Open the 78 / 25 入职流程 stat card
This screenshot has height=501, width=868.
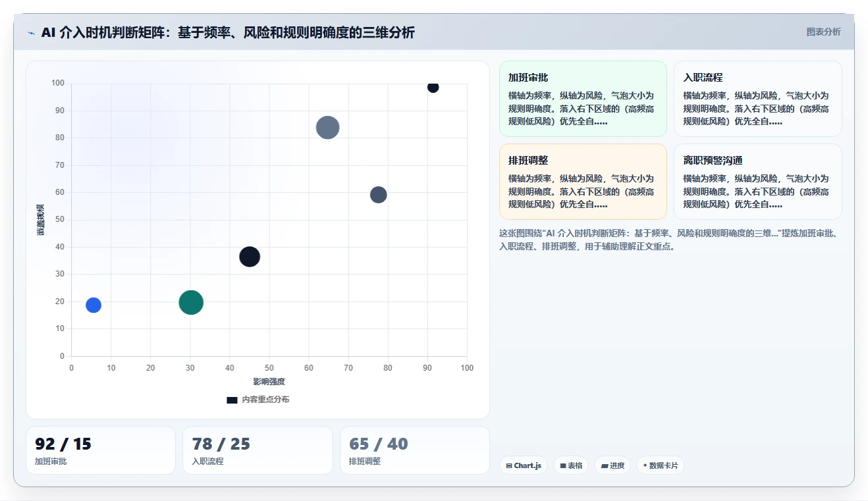258,450
